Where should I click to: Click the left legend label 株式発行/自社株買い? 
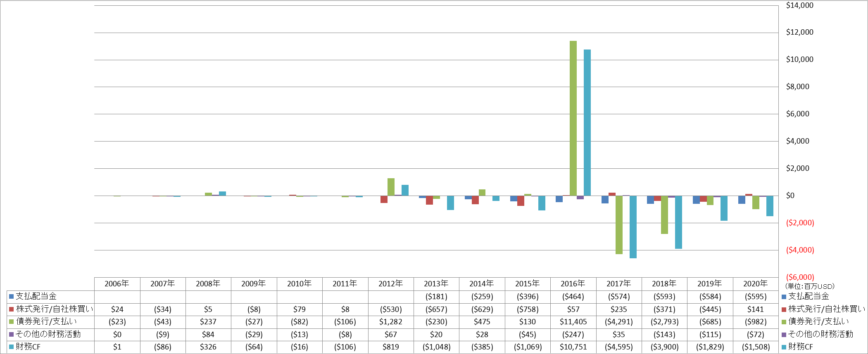click(x=55, y=309)
